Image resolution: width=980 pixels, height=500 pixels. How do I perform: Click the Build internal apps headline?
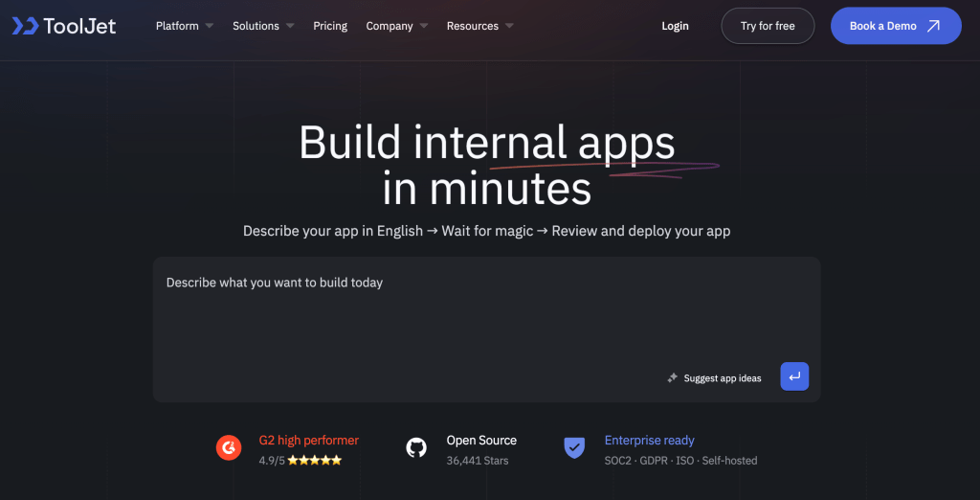pyautogui.click(x=487, y=143)
